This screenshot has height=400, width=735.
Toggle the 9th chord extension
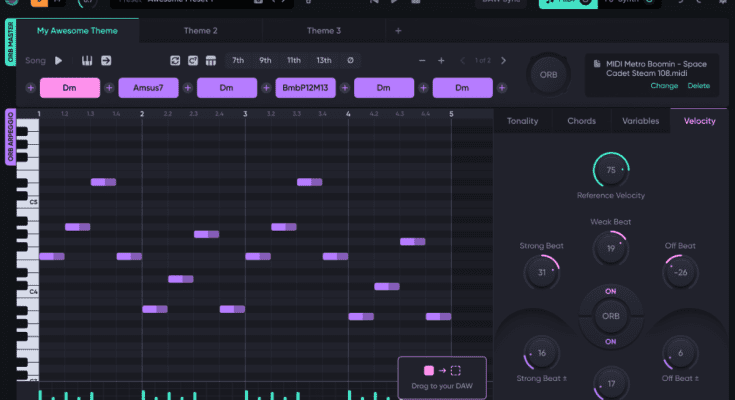pos(265,61)
